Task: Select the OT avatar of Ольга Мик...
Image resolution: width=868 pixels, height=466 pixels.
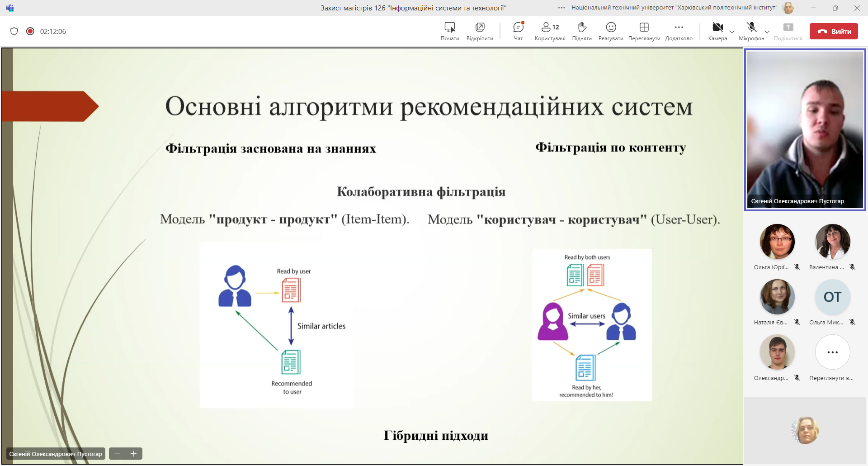Action: tap(832, 297)
